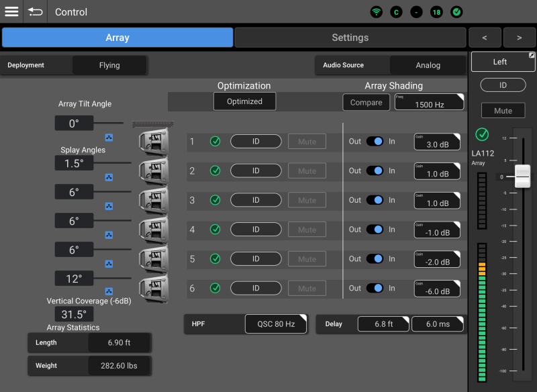Select the topmost loudspeaker image in the array
Image resolution: width=537 pixels, height=392 pixels.
pyautogui.click(x=152, y=142)
